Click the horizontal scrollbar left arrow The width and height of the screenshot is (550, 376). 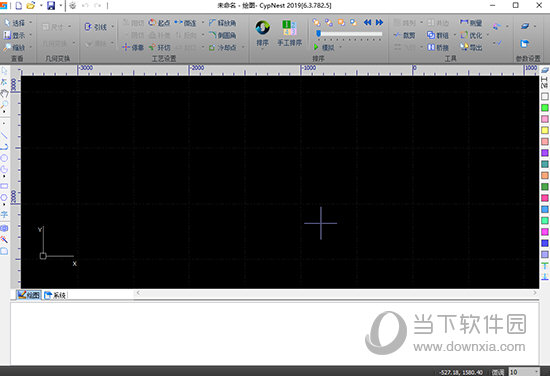pyautogui.click(x=138, y=293)
